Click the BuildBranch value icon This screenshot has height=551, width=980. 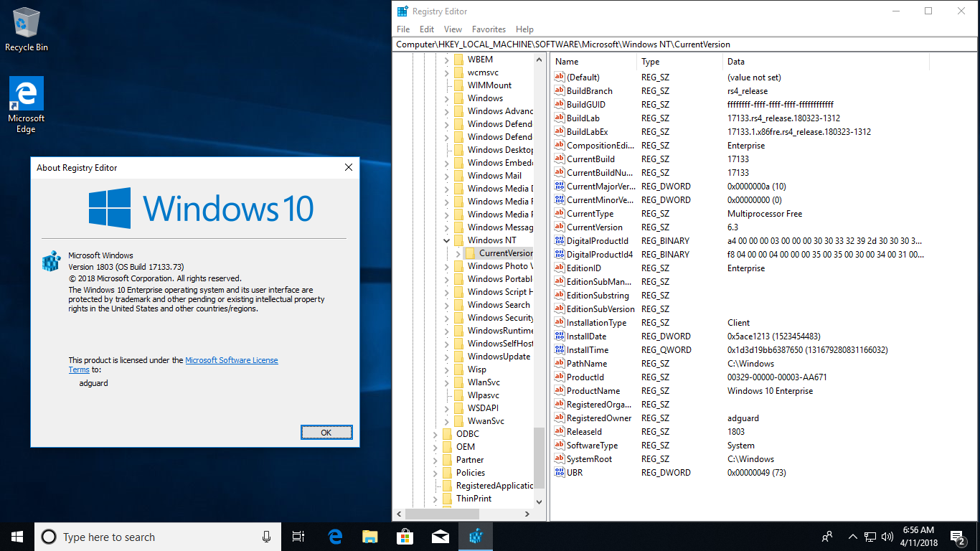coord(560,91)
